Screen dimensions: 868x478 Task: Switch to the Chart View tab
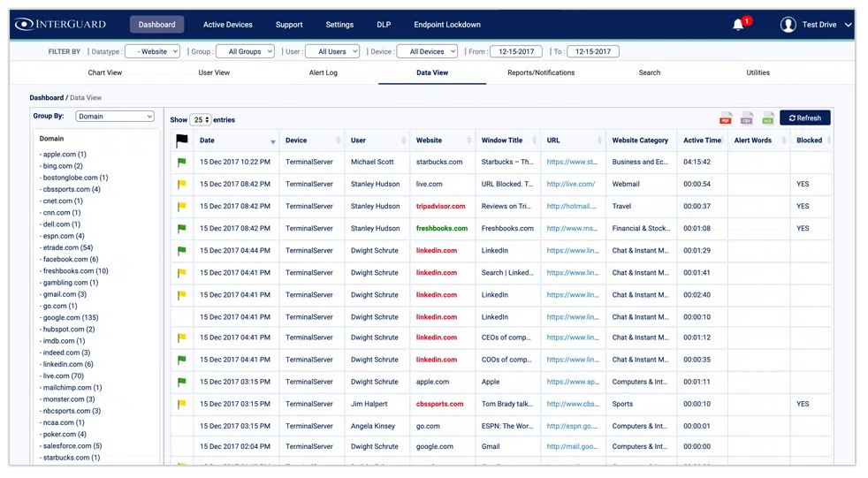pyautogui.click(x=104, y=72)
